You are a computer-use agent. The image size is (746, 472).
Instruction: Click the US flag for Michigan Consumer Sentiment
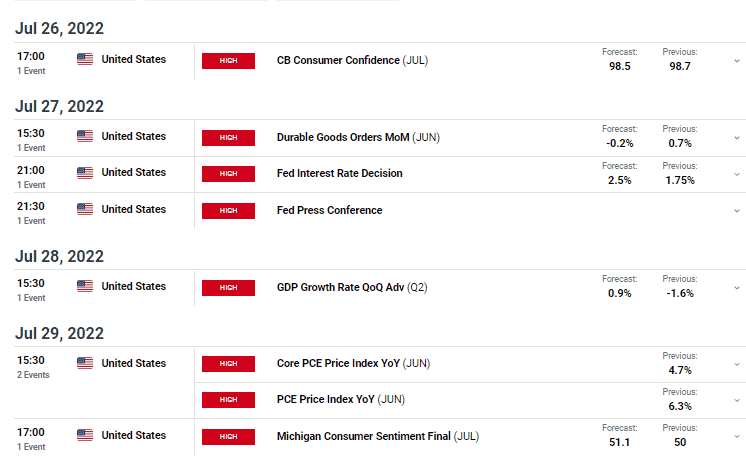[85, 435]
